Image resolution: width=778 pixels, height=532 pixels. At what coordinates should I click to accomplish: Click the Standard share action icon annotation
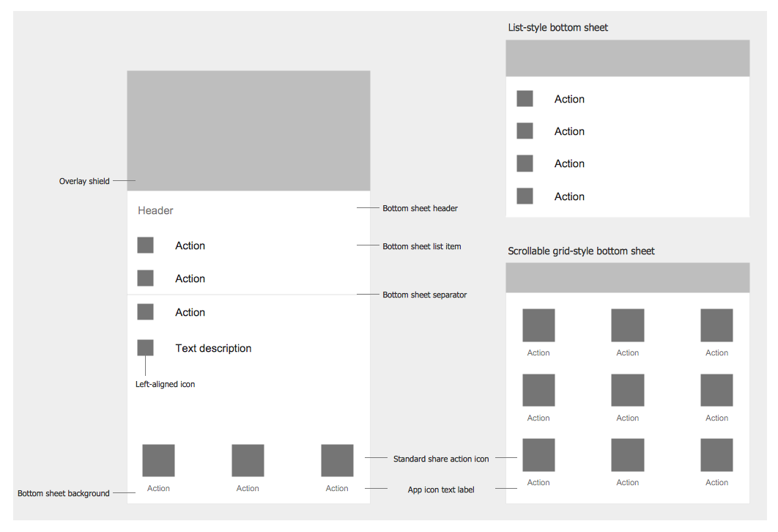441,459
